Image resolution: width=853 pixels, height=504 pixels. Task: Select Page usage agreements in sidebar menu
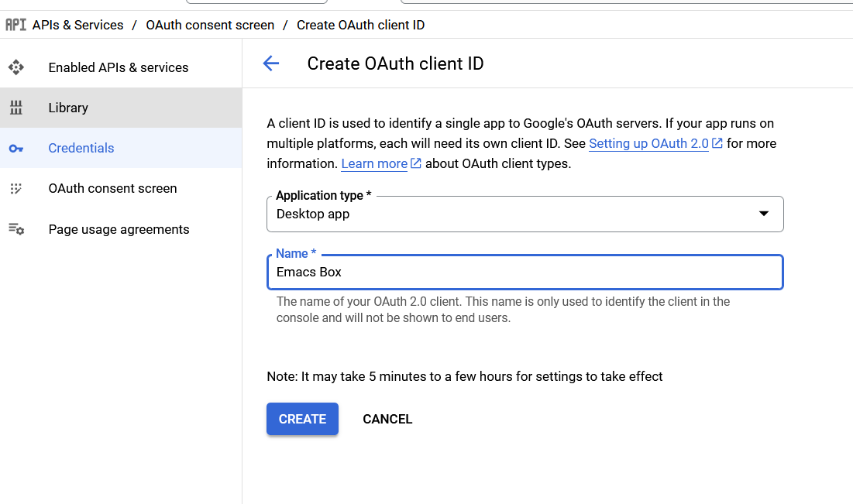(x=119, y=229)
